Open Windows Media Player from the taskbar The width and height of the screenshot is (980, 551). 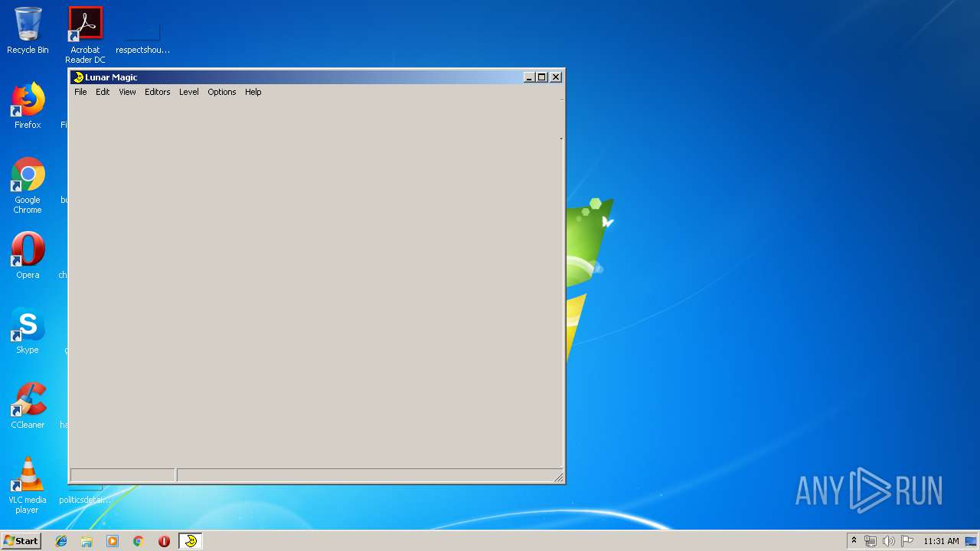[113, 541]
